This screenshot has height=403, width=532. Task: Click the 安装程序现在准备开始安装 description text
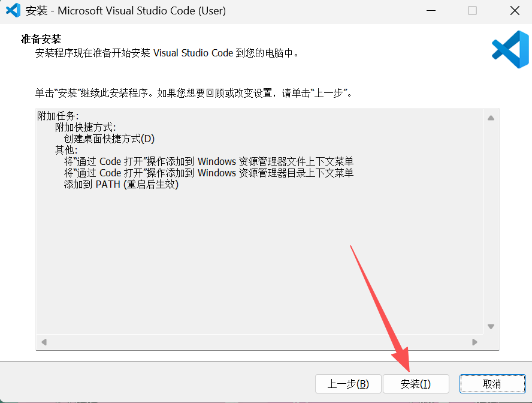[x=168, y=53]
